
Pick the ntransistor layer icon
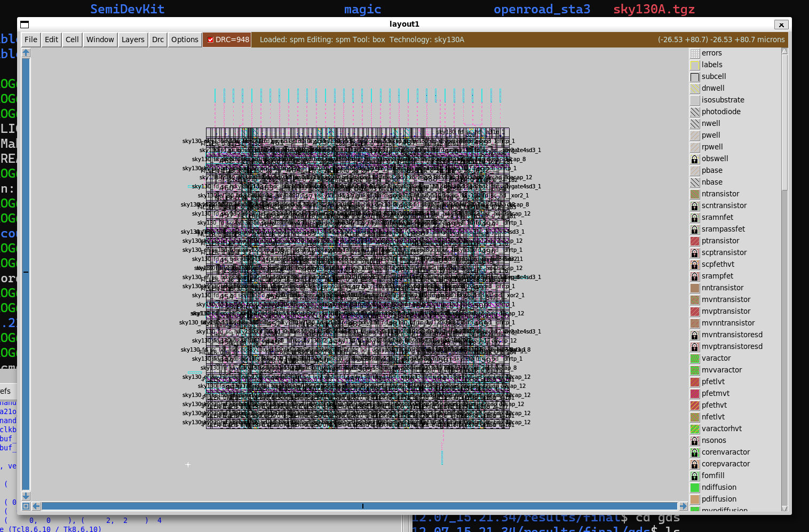coord(694,194)
